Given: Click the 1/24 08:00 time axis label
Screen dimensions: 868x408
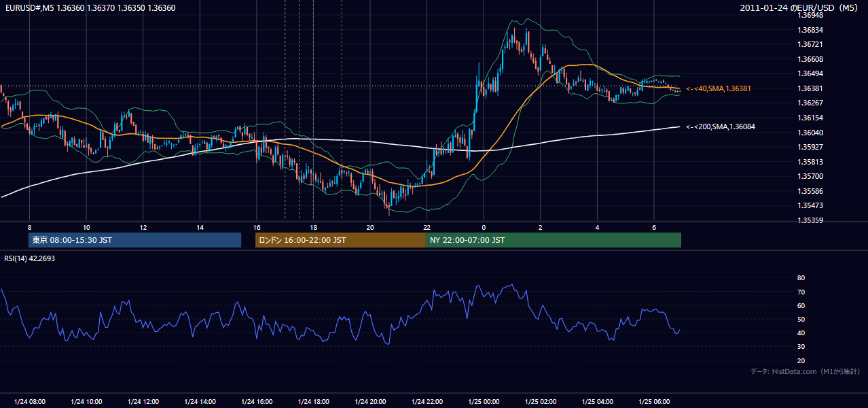Looking at the screenshot, I should point(29,401).
